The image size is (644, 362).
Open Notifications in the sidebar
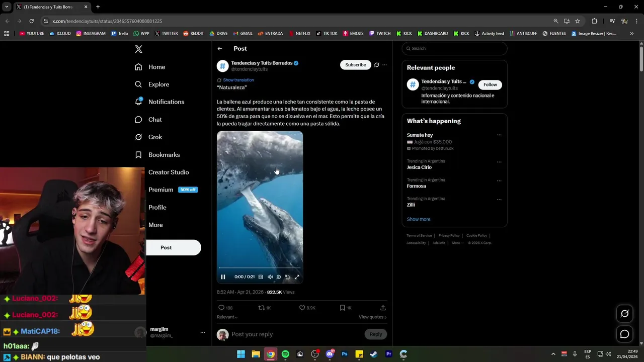tap(159, 102)
